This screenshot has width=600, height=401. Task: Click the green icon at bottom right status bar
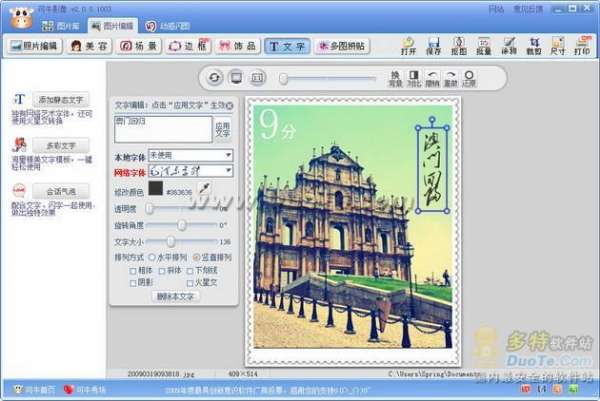[x=573, y=389]
